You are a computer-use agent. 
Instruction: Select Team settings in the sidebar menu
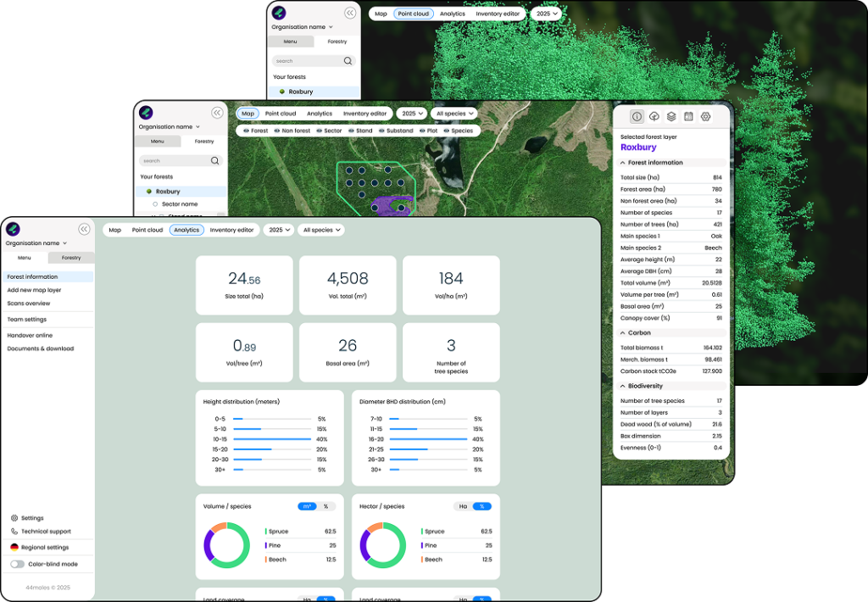point(27,320)
